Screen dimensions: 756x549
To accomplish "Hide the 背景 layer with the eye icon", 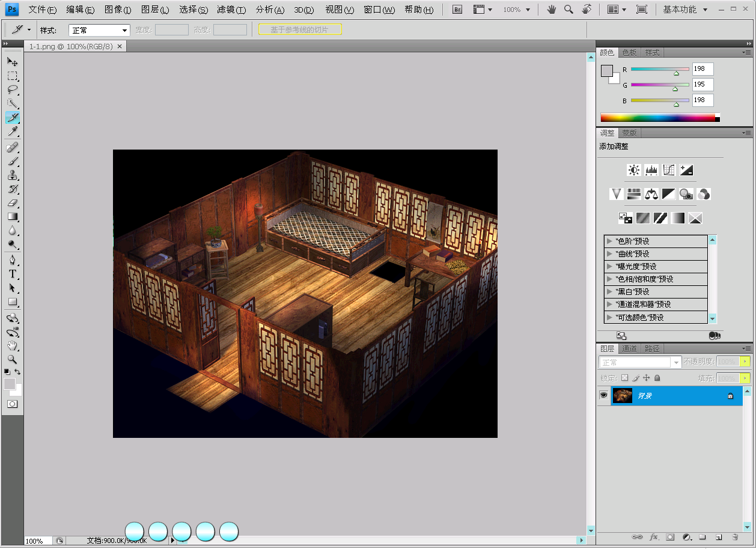I will pyautogui.click(x=604, y=395).
